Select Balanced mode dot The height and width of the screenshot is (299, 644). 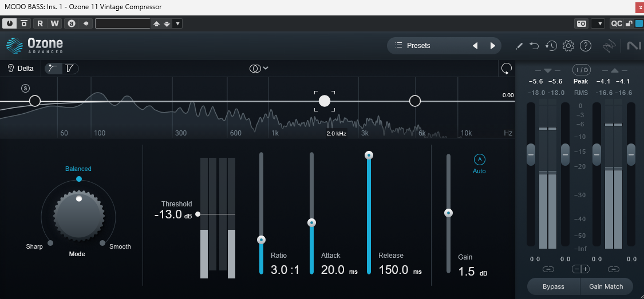pos(79,180)
